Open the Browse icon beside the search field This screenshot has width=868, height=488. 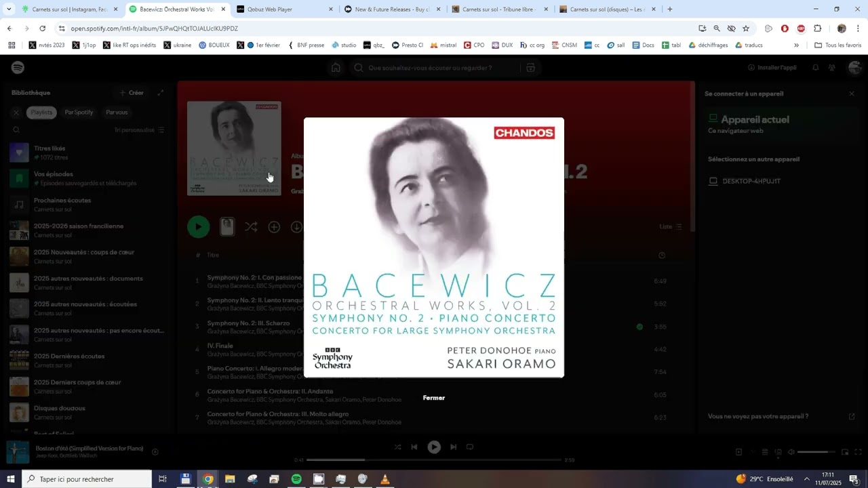[530, 68]
